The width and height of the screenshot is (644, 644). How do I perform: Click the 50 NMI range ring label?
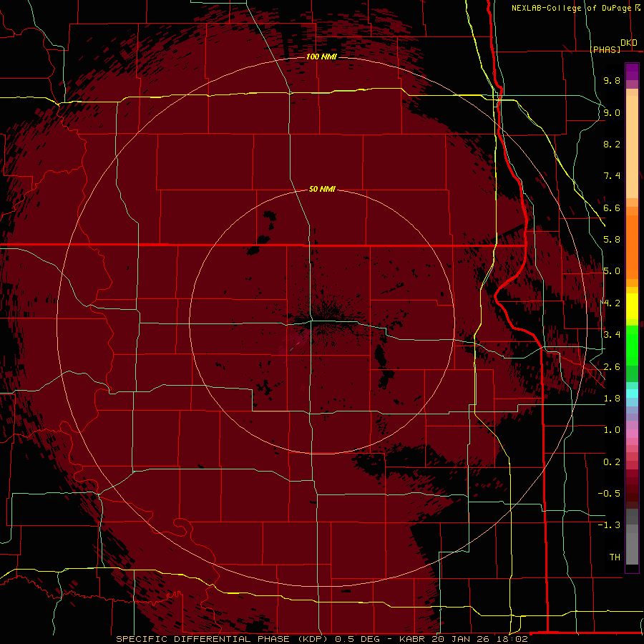pyautogui.click(x=322, y=190)
